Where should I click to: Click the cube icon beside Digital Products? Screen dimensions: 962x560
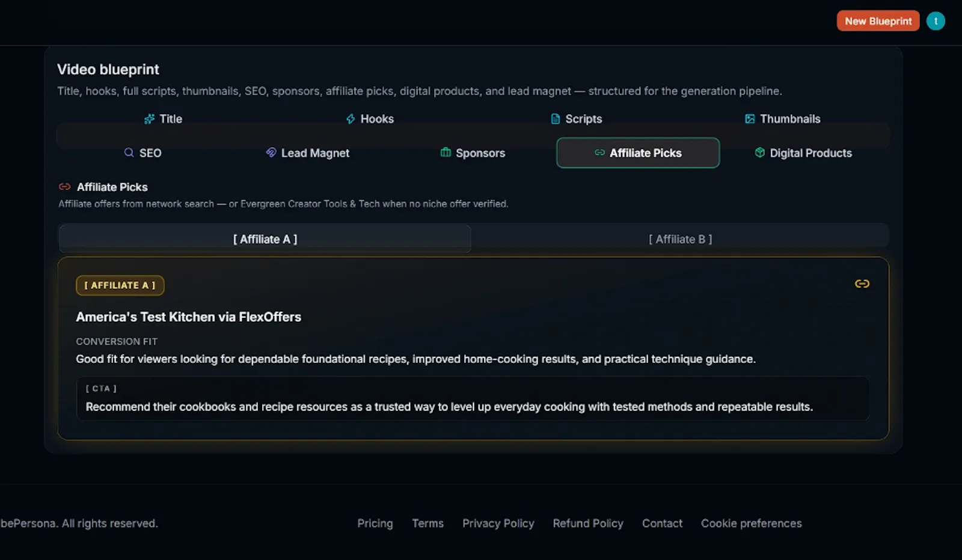pos(760,153)
